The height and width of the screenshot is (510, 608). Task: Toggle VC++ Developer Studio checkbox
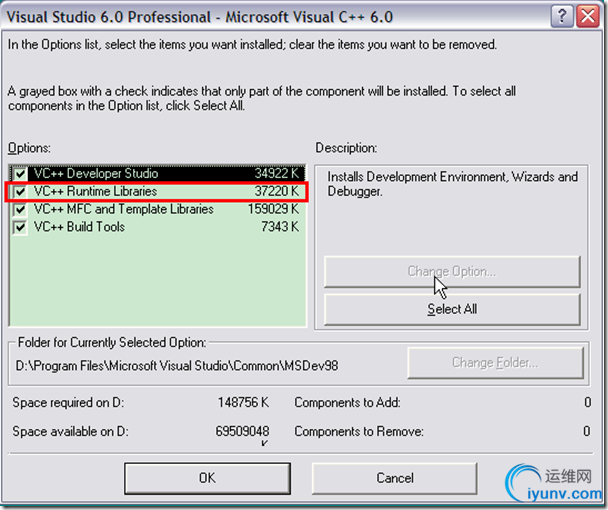[x=20, y=173]
